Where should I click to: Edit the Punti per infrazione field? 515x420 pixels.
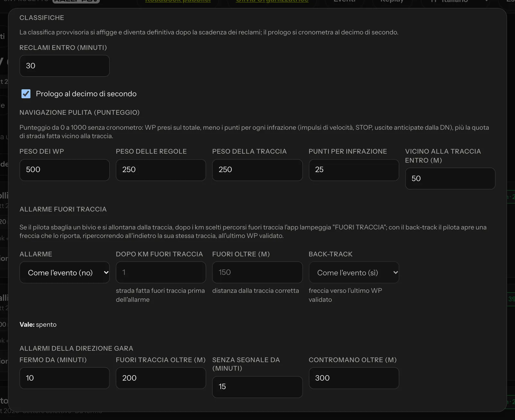354,170
